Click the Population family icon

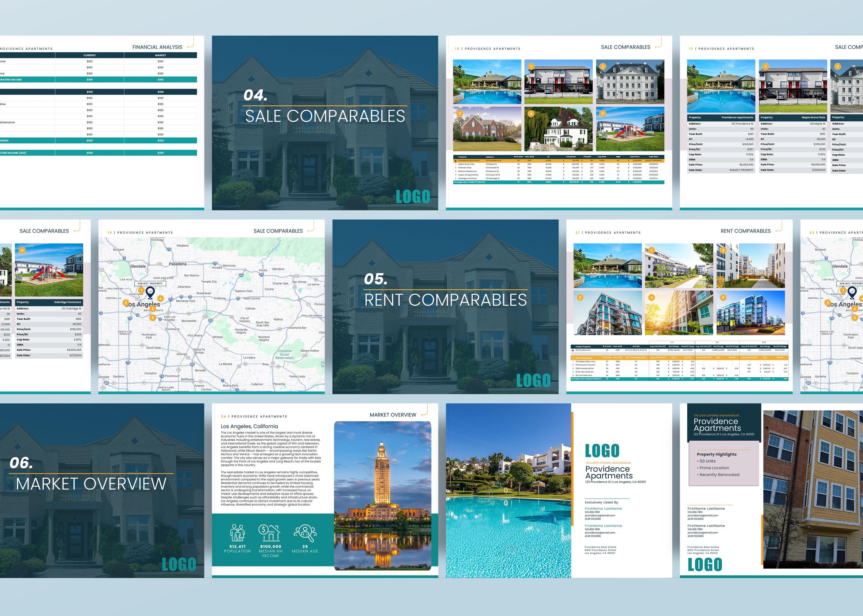[238, 533]
